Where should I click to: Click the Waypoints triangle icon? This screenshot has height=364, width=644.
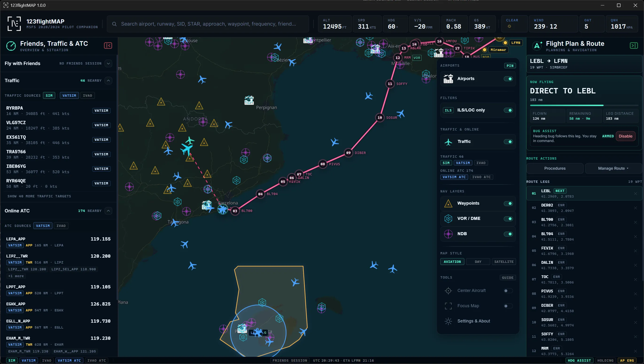coord(448,203)
